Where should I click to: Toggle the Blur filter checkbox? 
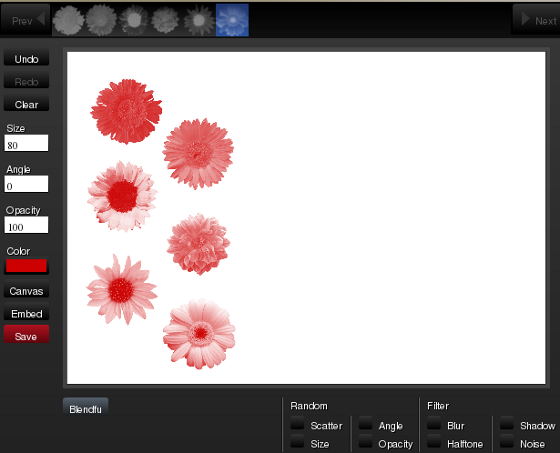434,423
